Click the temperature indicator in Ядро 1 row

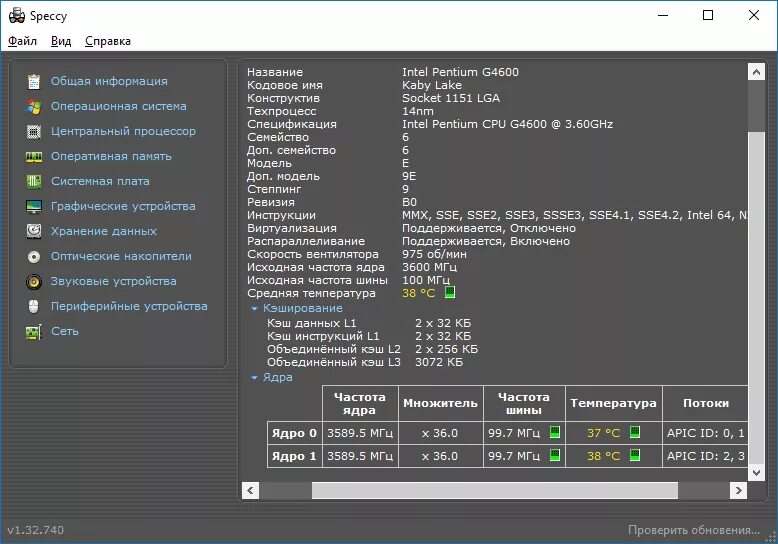point(635,455)
